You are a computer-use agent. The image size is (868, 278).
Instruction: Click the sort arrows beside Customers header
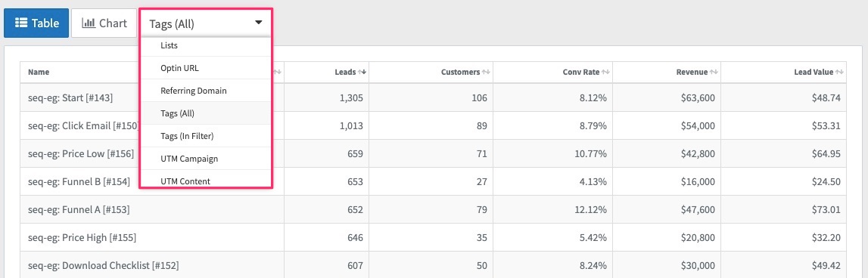click(x=486, y=73)
